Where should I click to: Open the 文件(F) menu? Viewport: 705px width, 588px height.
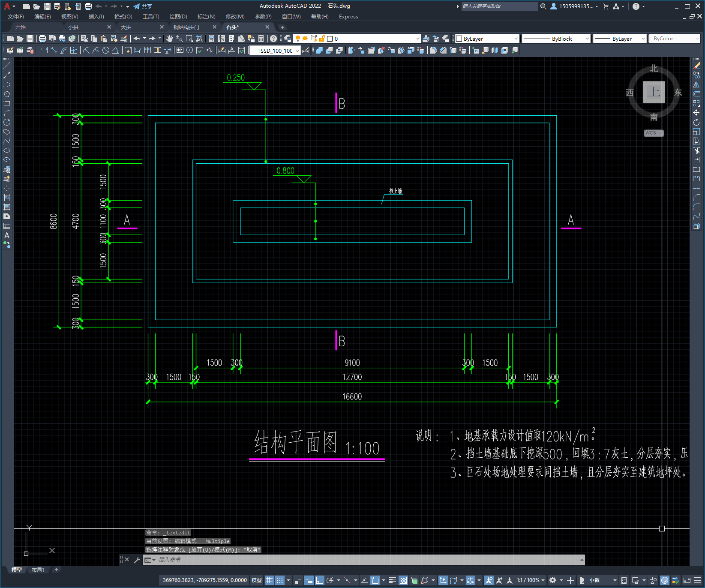coord(16,17)
